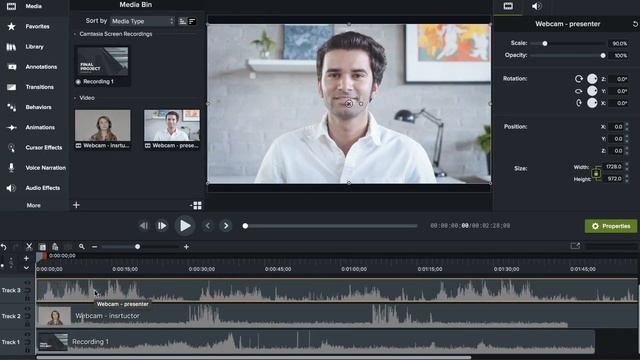Jump to previous marker arrow
The image size is (640, 360).
tap(207, 226)
